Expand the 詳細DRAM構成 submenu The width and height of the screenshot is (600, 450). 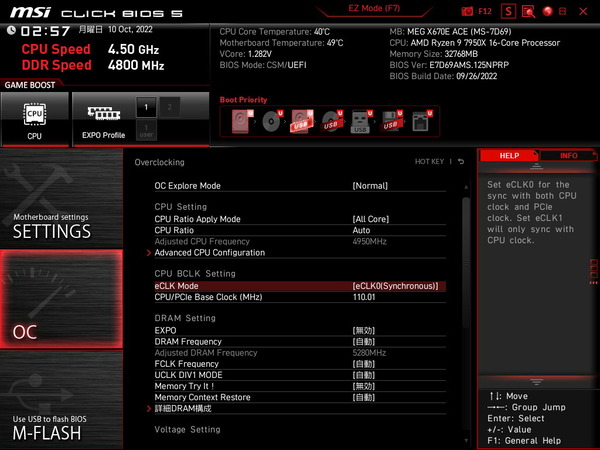point(183,409)
